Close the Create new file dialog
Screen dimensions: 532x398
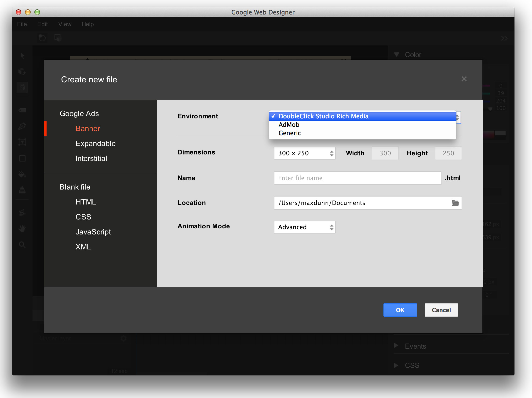click(x=464, y=79)
